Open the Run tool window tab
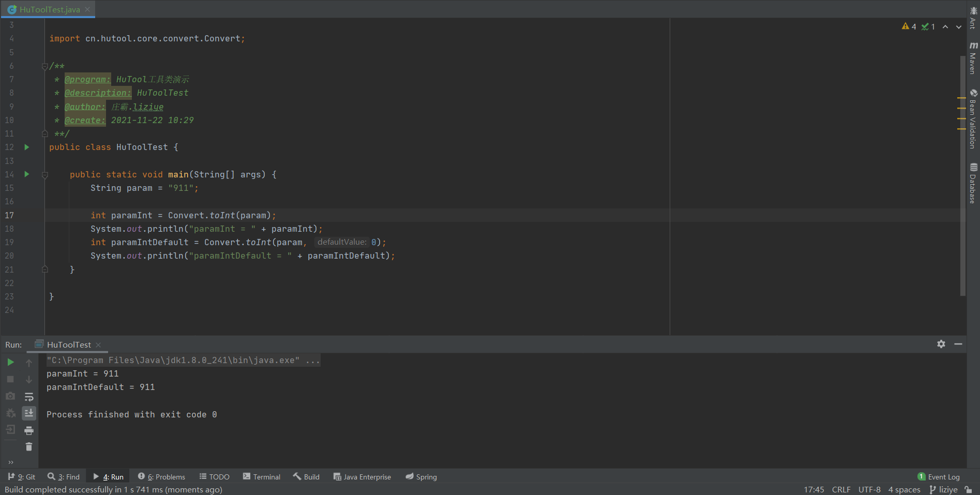Image resolution: width=980 pixels, height=495 pixels. click(x=109, y=477)
